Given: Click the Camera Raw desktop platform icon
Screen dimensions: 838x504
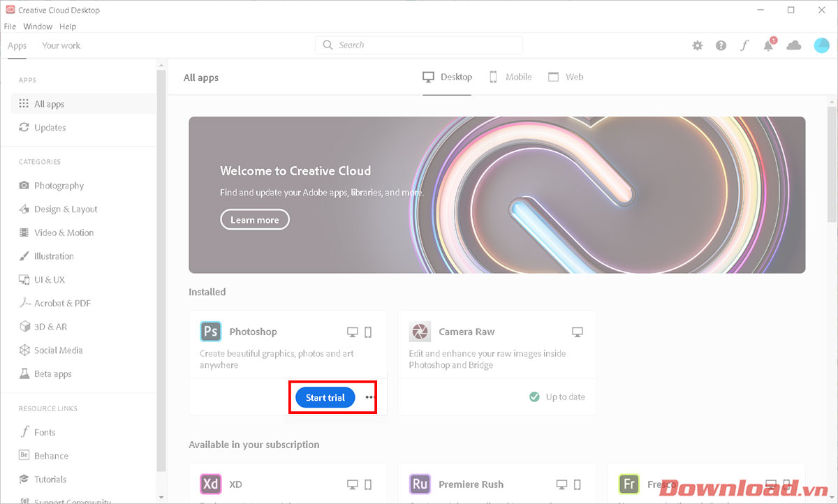Looking at the screenshot, I should pos(578,332).
